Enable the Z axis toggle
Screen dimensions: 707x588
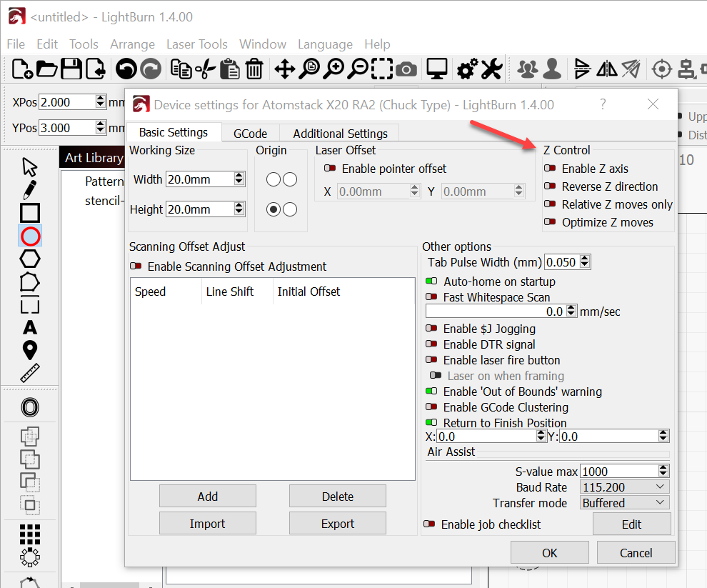tap(551, 169)
